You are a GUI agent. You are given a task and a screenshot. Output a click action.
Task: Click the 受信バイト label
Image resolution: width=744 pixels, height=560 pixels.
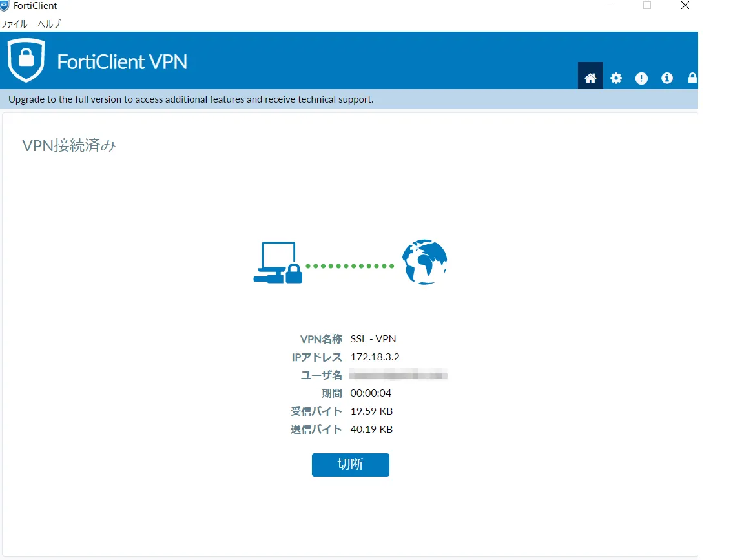click(x=316, y=411)
